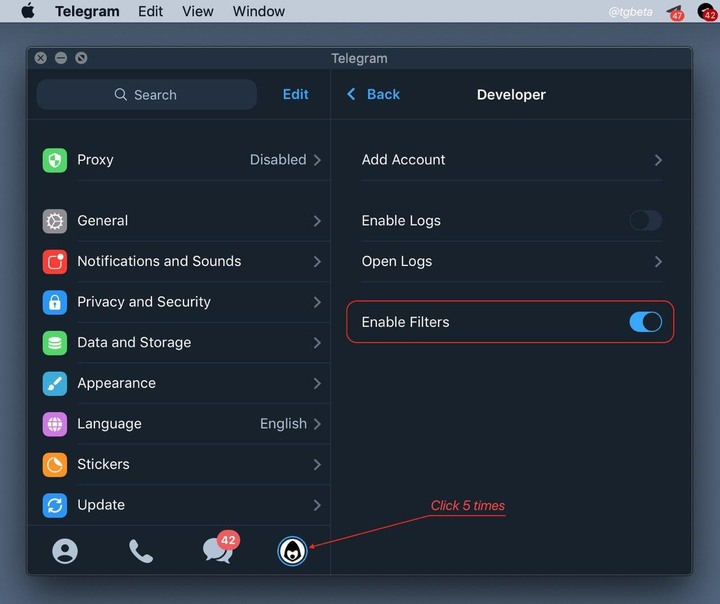Click the Edit button beside search
The width and height of the screenshot is (720, 604).
point(295,94)
